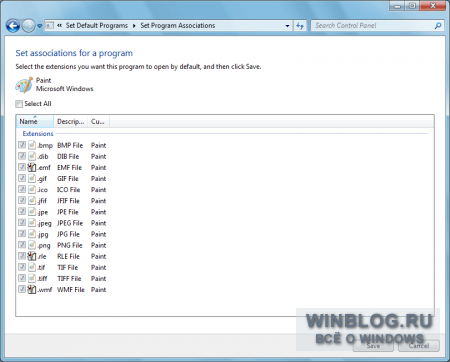Viewport: 450px width, 362px height.
Task: Collapse the Extensions group header
Action: tap(38, 134)
